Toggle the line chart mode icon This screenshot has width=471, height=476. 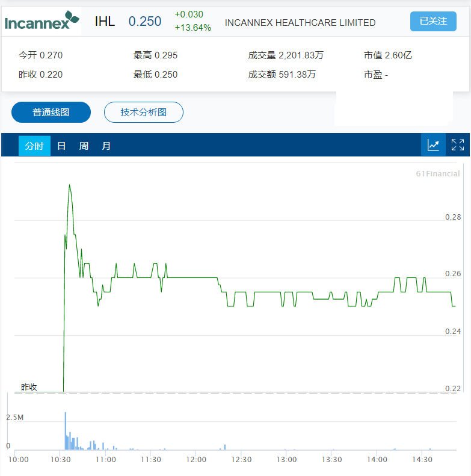coord(433,145)
